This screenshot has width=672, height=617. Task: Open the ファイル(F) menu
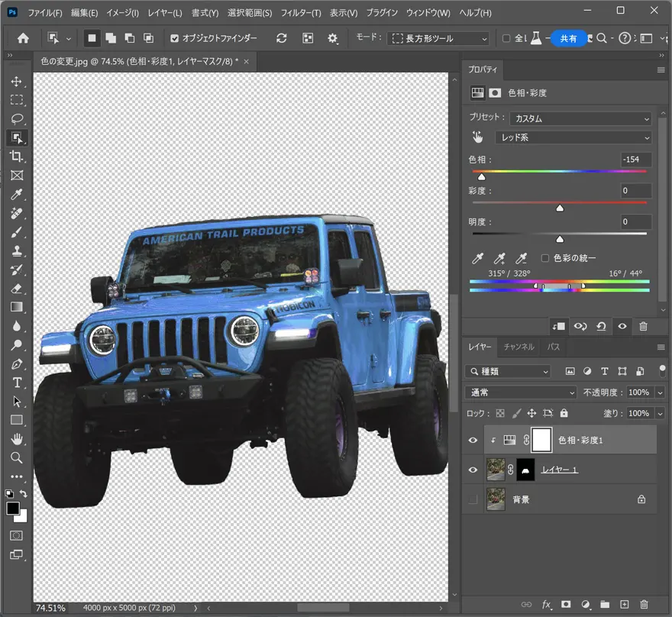(45, 13)
